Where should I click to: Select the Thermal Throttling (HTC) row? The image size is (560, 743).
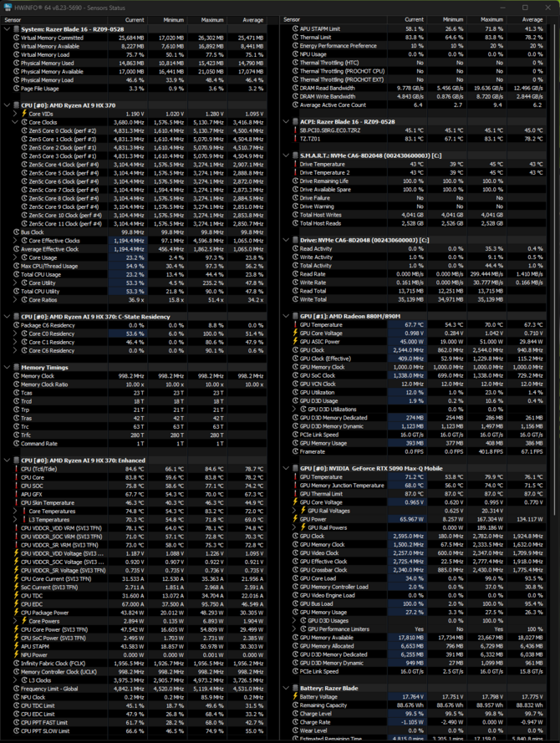pos(414,63)
